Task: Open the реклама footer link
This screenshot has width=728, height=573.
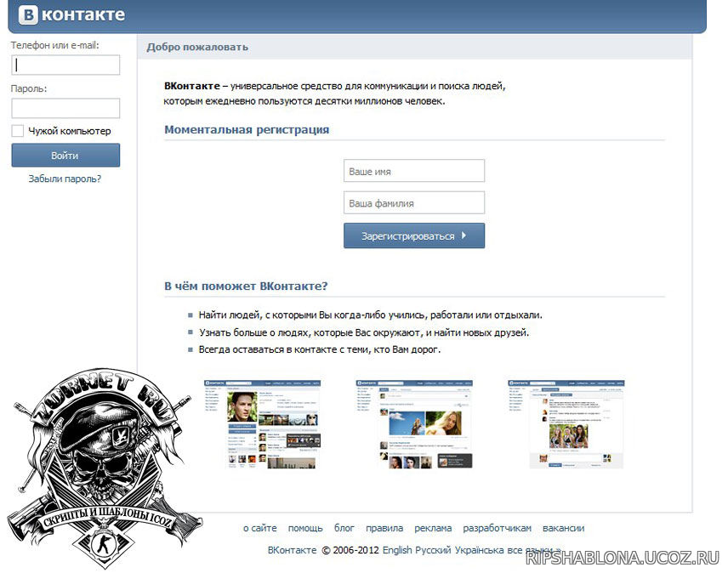Action: 433,528
